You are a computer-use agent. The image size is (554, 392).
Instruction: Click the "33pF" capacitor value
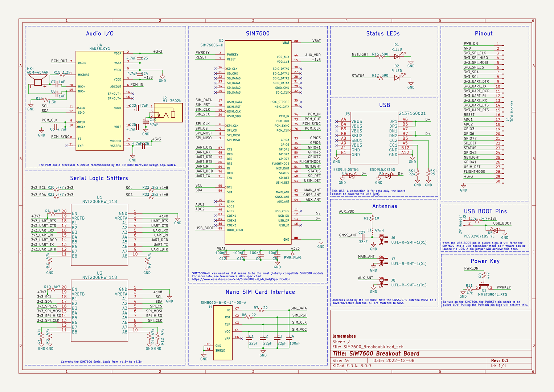pos(363,242)
